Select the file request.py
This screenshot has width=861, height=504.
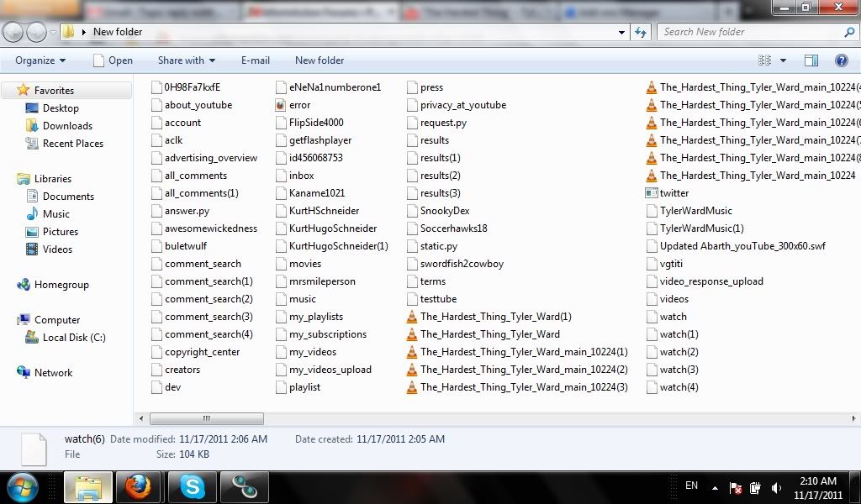437,123
